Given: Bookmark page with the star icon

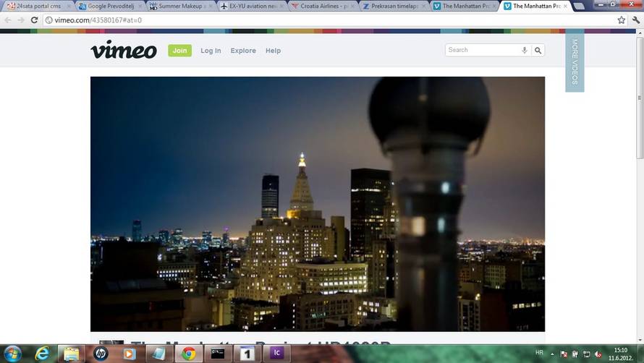Looking at the screenshot, I should pyautogui.click(x=622, y=20).
